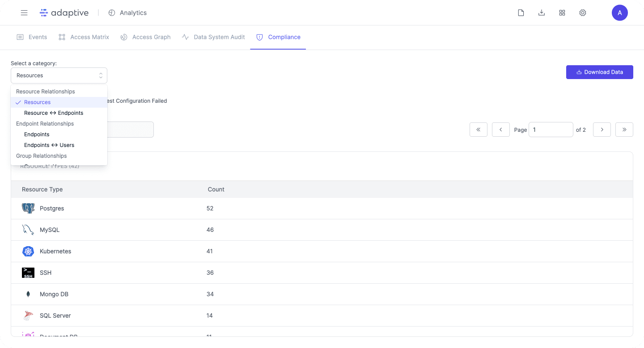
Task: Choose Endpoints option in dropdown
Action: tap(59, 134)
